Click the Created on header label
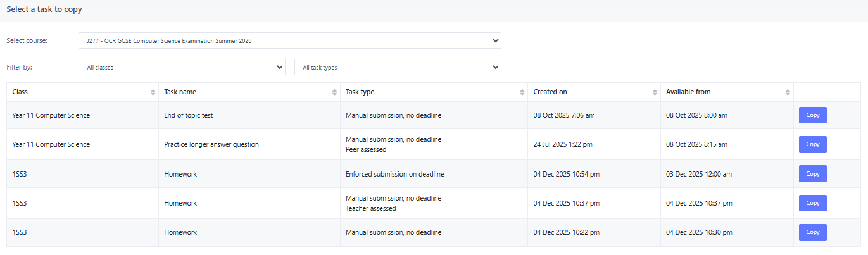This screenshot has height=255, width=868. (550, 92)
